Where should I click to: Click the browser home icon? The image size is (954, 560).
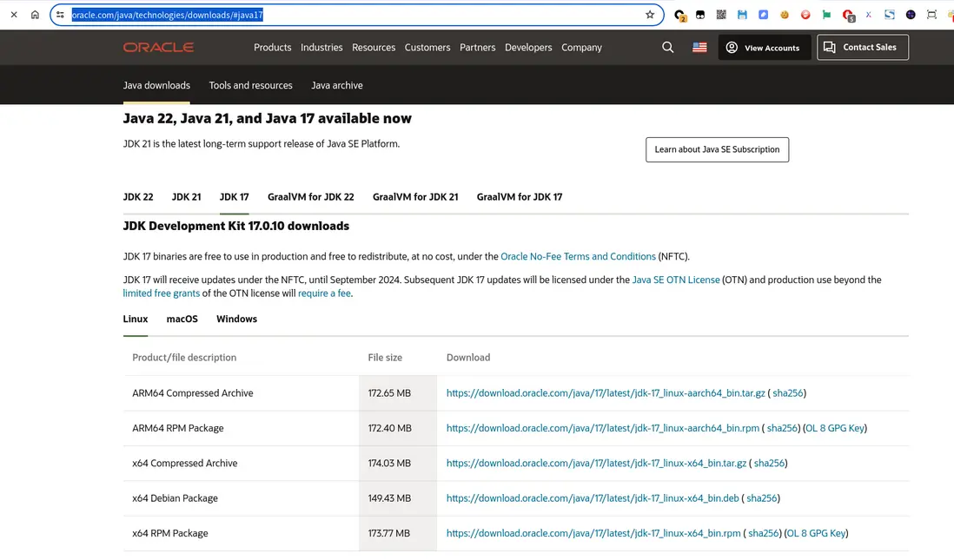tap(35, 15)
